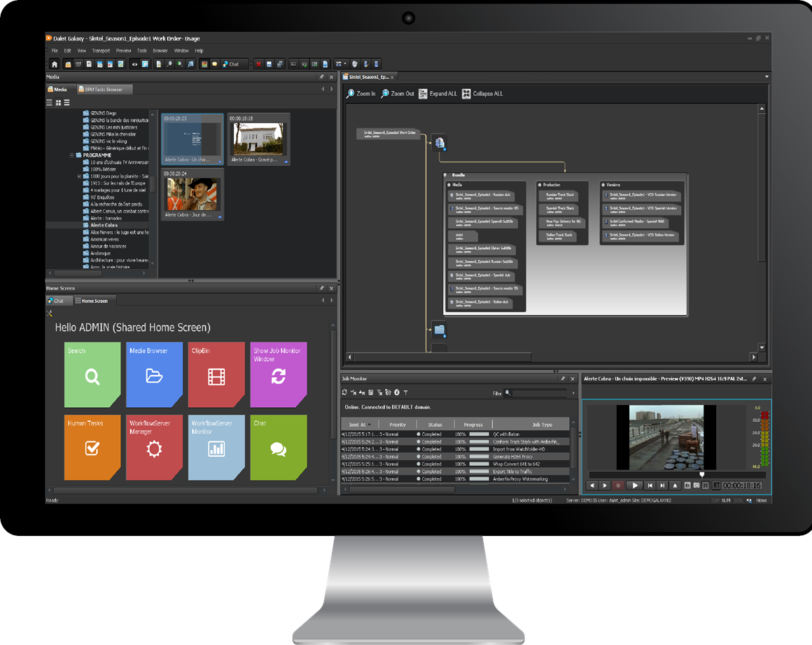Click the Expand ALL icon

pos(423,94)
